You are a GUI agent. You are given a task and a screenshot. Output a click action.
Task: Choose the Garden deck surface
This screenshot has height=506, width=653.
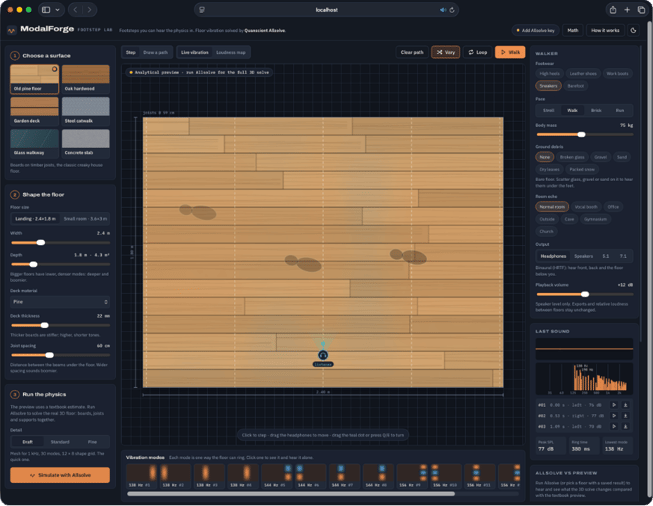pos(34,111)
